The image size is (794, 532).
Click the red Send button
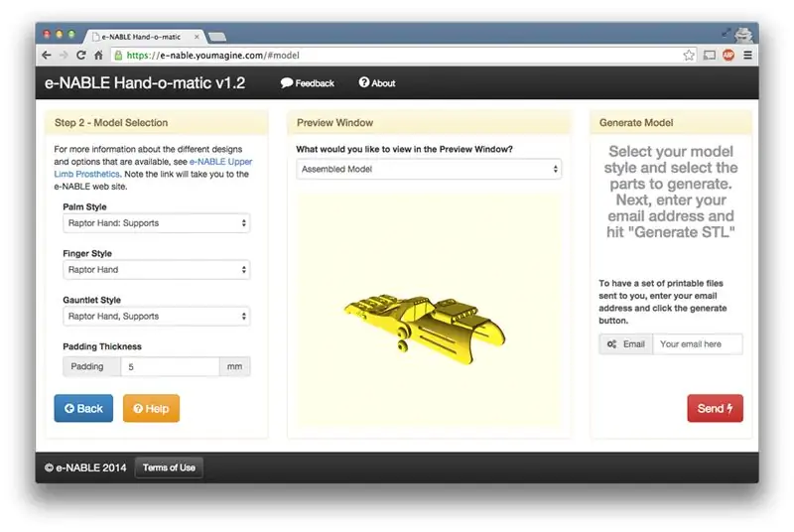(x=715, y=409)
